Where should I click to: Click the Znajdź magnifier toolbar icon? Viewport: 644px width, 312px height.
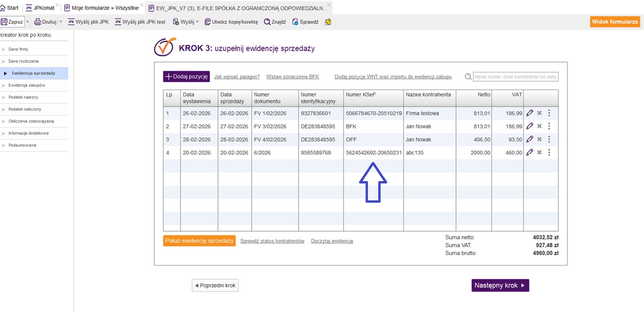pyautogui.click(x=267, y=22)
